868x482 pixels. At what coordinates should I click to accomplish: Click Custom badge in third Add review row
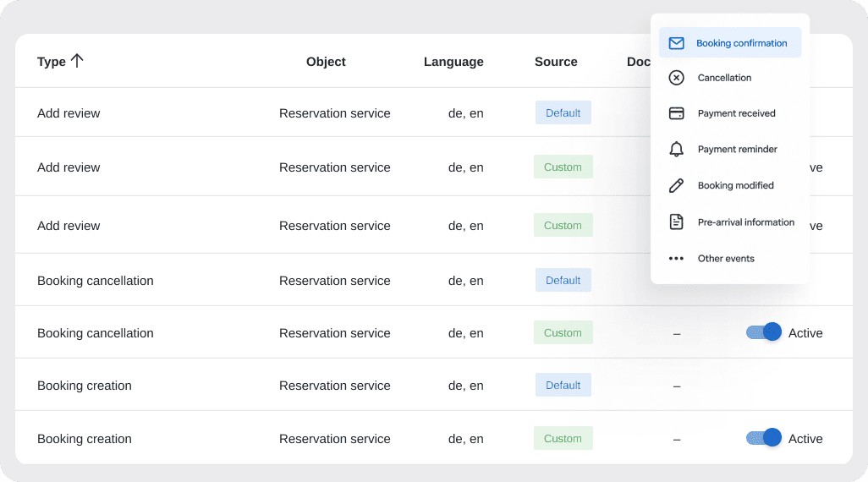[563, 225]
